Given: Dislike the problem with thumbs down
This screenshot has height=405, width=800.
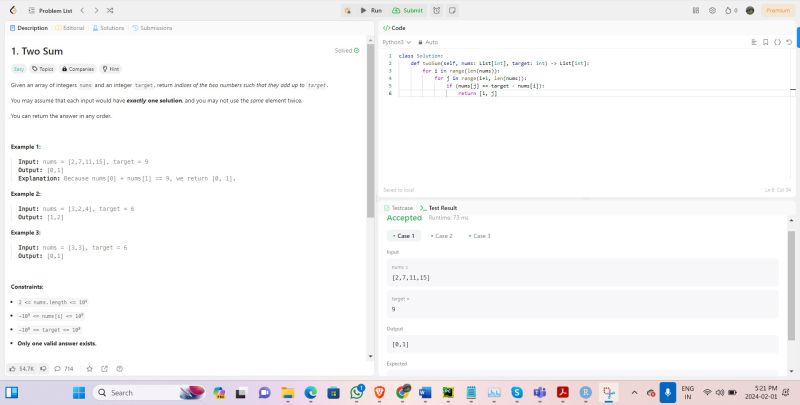Looking at the screenshot, I should (x=43, y=368).
